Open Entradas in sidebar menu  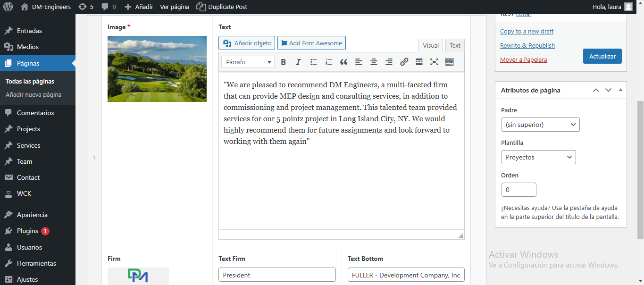coord(38,31)
